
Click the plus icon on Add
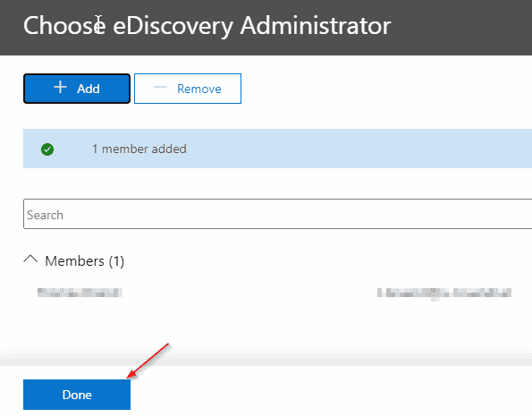coord(60,88)
